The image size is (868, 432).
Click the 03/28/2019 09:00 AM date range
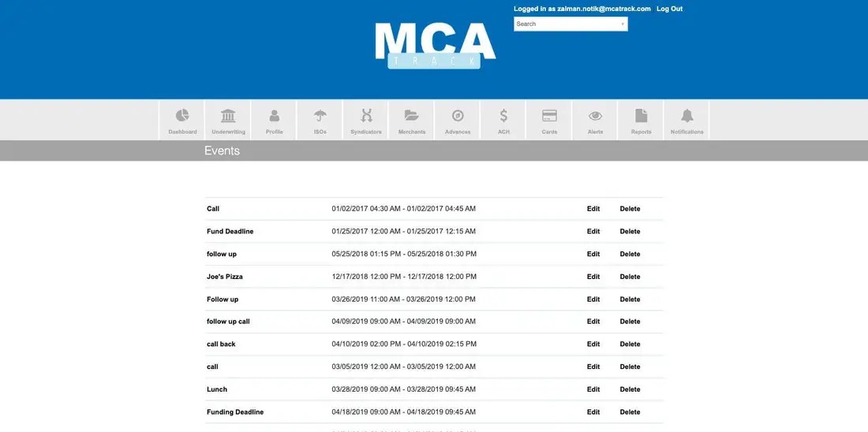tap(403, 390)
